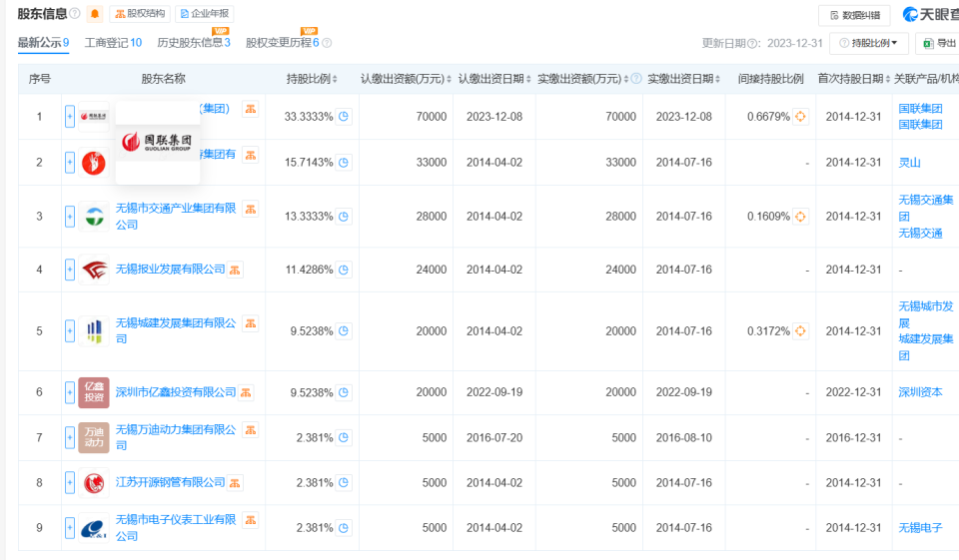Open 无锡万迪动力集团有限公司 link

point(176,438)
